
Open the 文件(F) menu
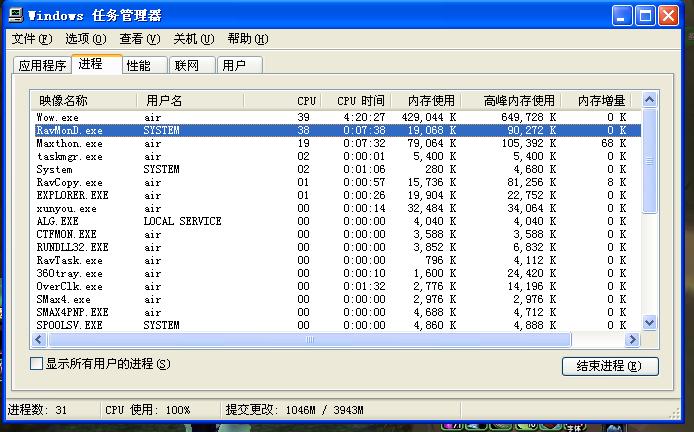31,39
